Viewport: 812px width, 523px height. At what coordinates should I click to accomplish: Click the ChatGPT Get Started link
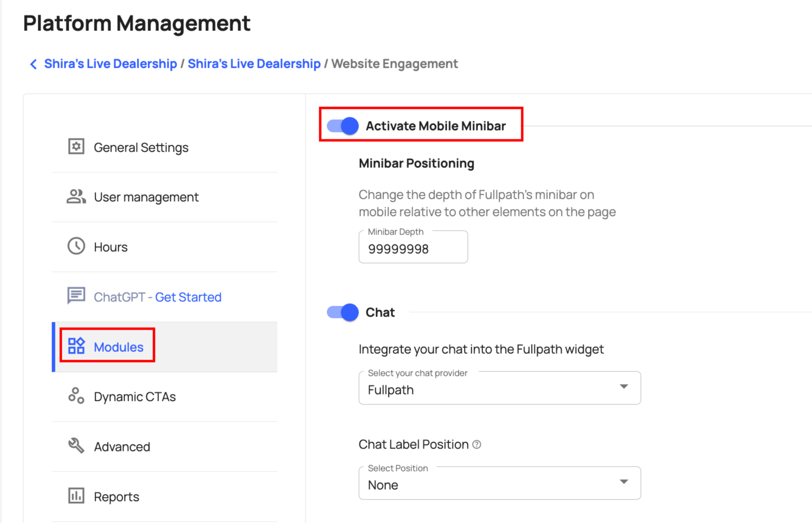point(188,297)
